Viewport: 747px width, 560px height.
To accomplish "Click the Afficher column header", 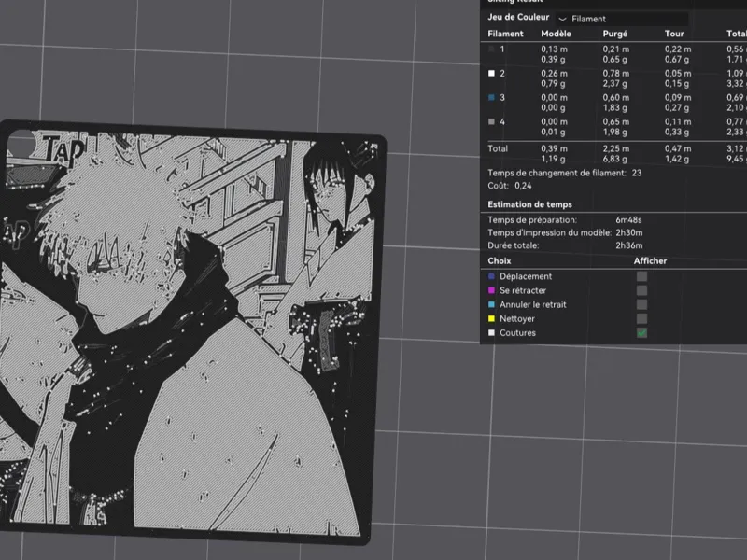I will (x=650, y=261).
